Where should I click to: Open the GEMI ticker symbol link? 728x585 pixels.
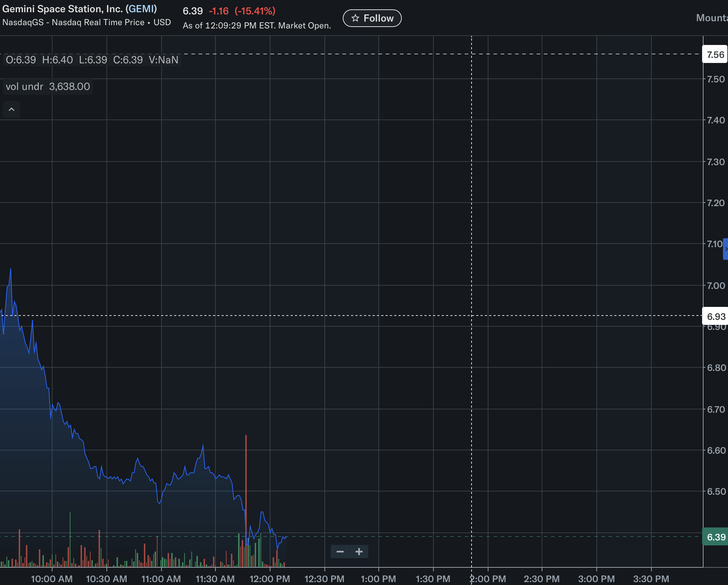[141, 9]
